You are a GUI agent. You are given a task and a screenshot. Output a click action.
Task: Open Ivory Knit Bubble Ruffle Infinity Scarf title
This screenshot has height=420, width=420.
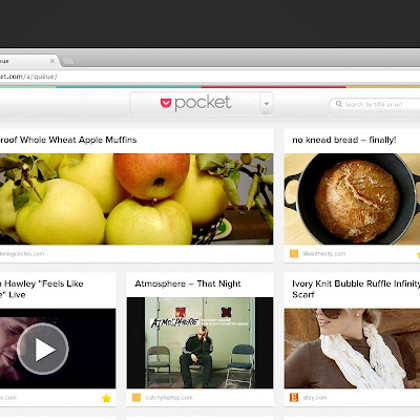(356, 289)
